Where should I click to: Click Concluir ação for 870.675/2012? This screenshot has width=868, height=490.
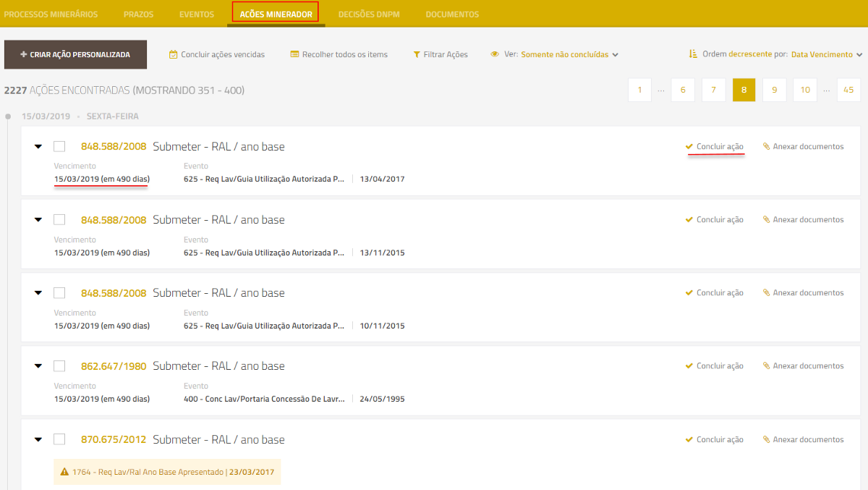[715, 439]
